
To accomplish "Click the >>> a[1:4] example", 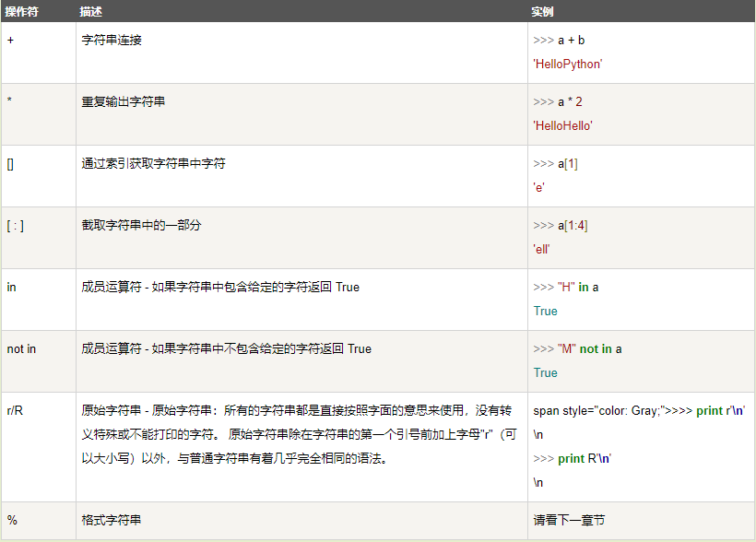I will (x=561, y=225).
